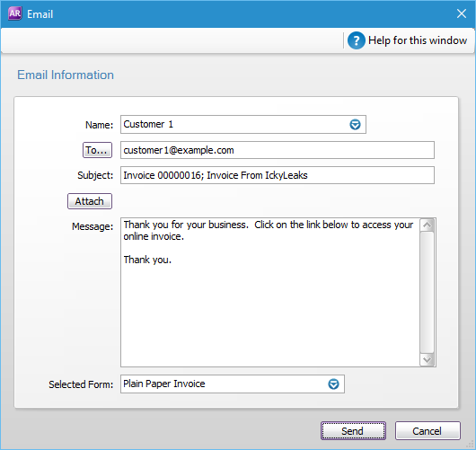Click the AR application icon in title bar
476x450 pixels.
coord(14,13)
